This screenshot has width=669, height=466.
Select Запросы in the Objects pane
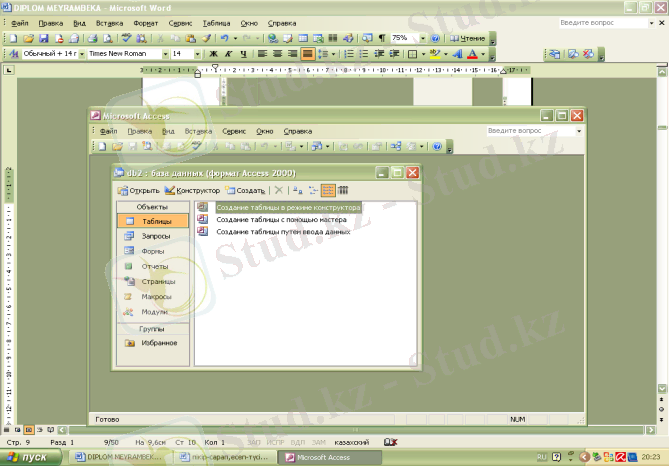(x=153, y=236)
